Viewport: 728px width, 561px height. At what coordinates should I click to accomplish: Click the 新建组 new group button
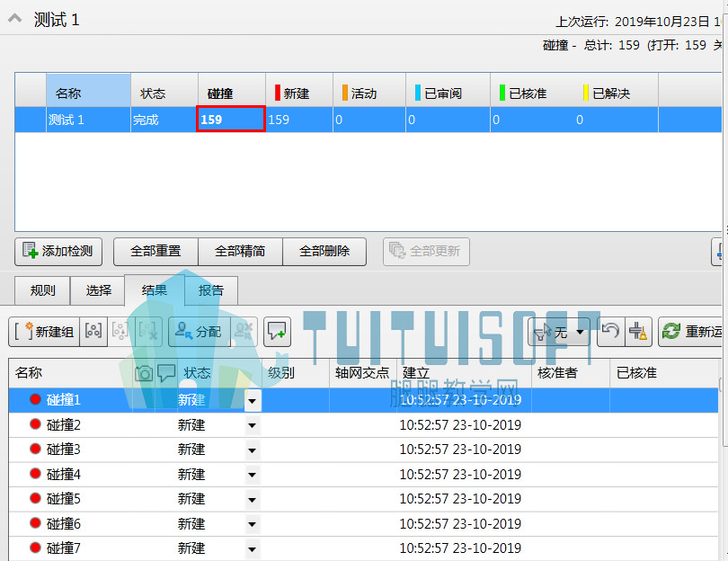44,332
